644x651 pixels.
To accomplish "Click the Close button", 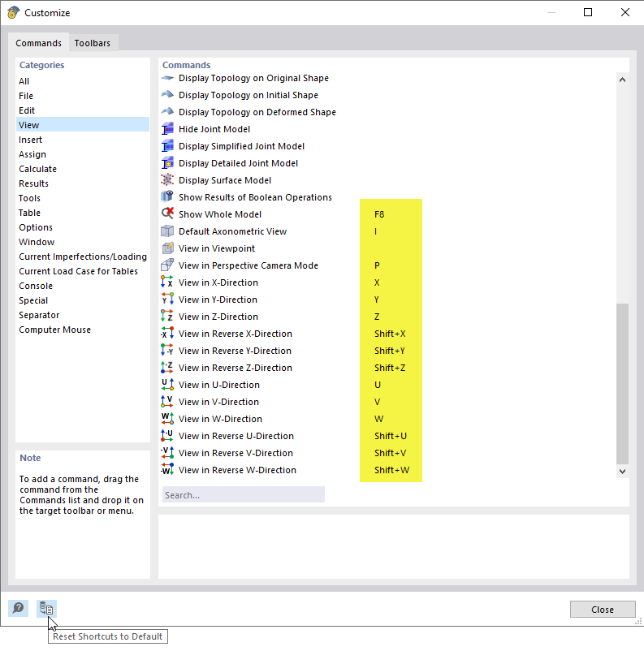I will [x=603, y=609].
